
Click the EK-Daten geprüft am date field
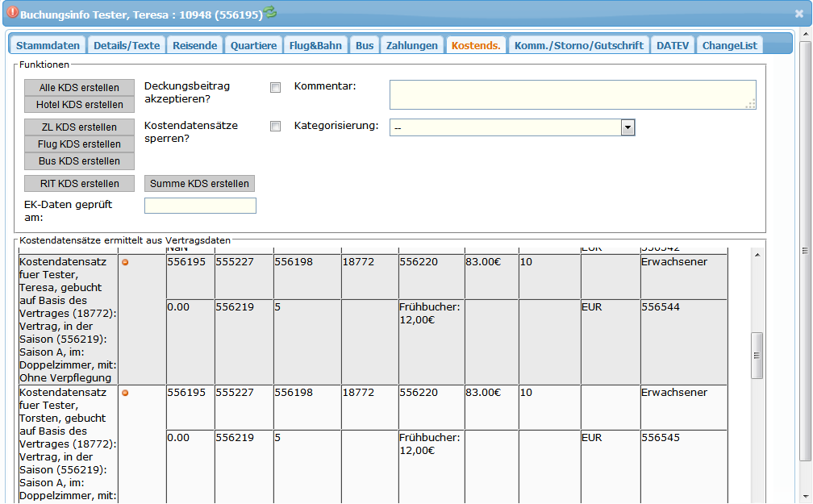200,206
